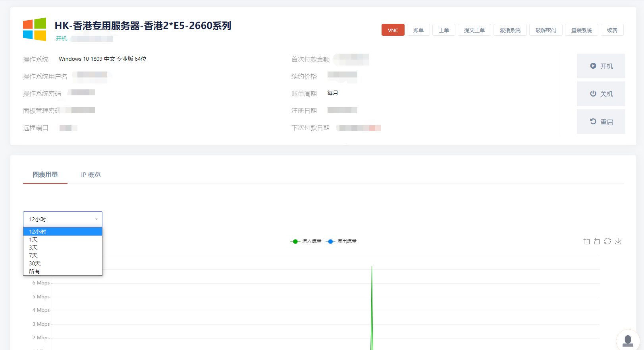Pick 所有 option in the range list
Viewport: 644px width, 350px height.
click(35, 271)
